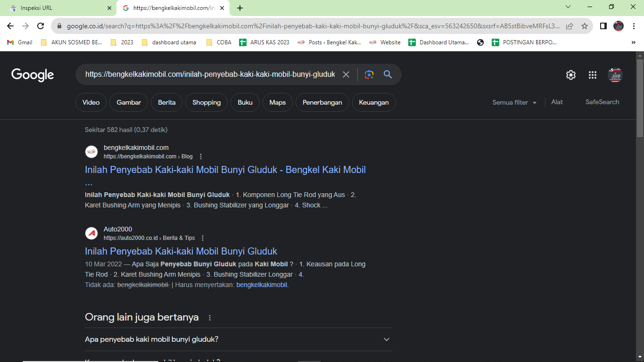This screenshot has width=644, height=362.
Task: Open the Gmail bookmark
Action: [x=20, y=42]
